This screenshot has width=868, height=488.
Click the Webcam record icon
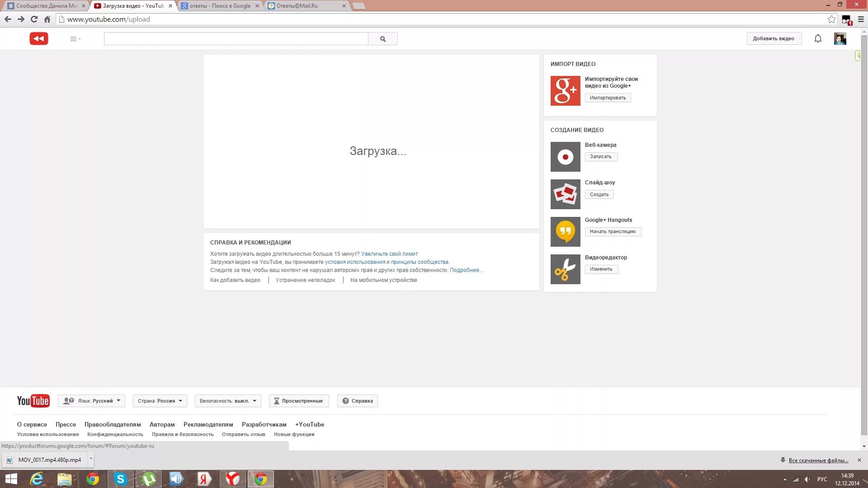click(x=565, y=157)
